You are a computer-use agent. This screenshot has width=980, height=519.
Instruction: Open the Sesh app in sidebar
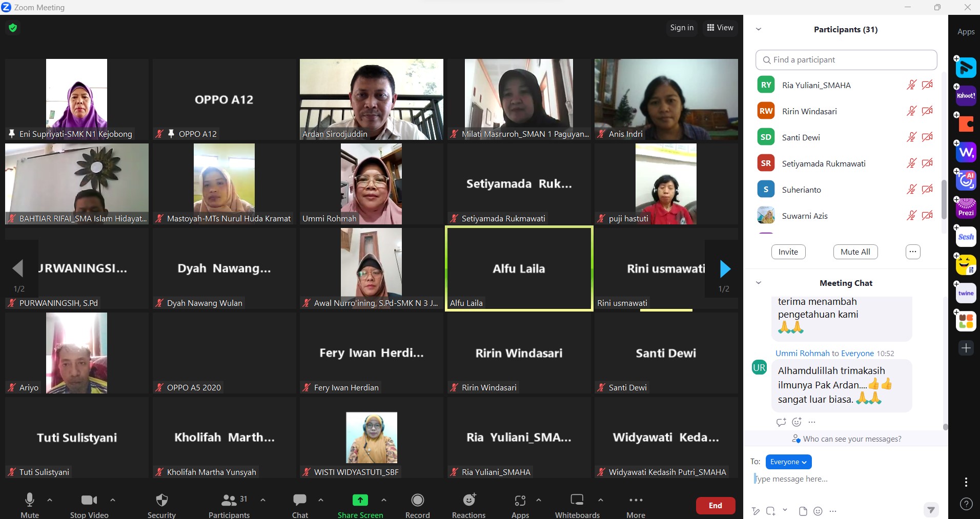966,237
